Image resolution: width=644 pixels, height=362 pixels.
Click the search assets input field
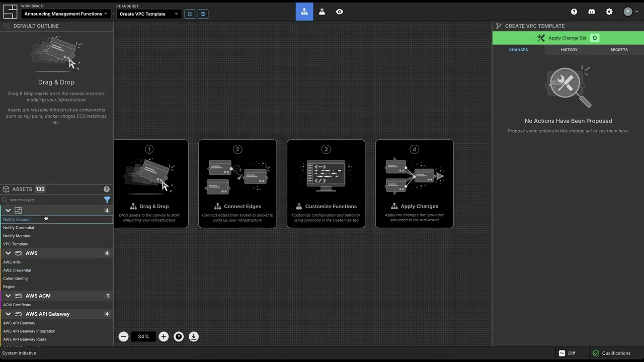(53, 200)
